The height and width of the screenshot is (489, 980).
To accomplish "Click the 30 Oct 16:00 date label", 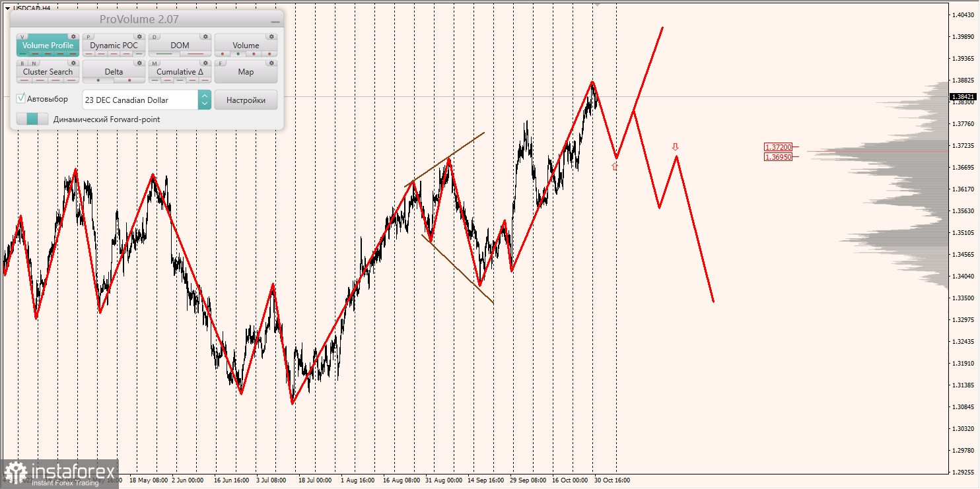I will [x=612, y=480].
